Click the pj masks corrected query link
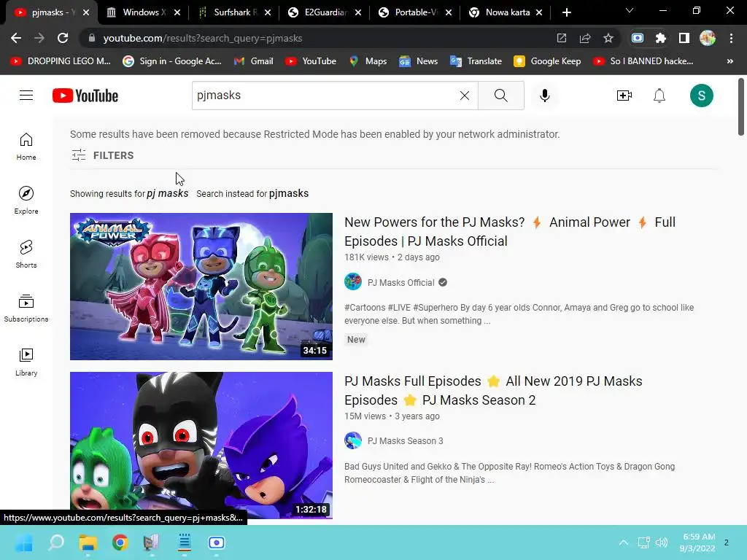The height and width of the screenshot is (560, 747). (167, 193)
